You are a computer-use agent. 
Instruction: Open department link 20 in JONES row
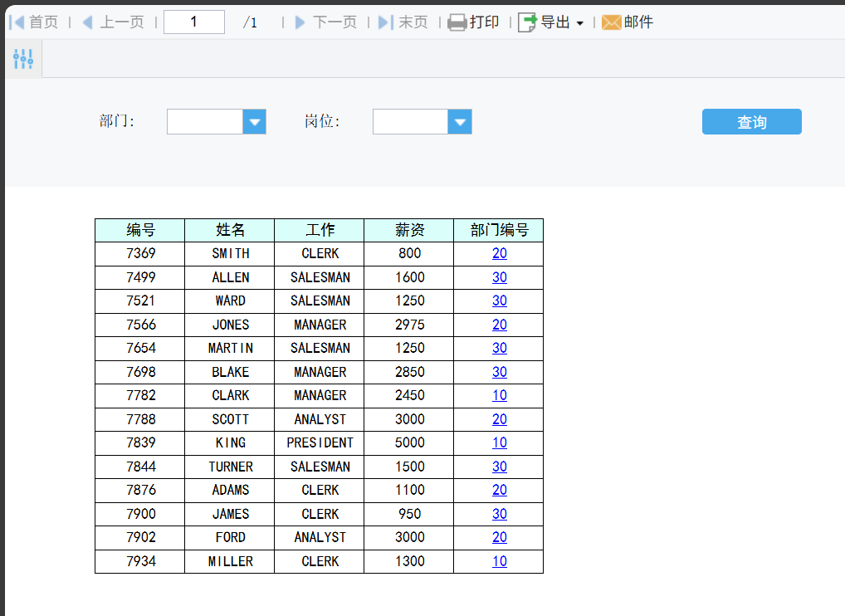point(500,325)
